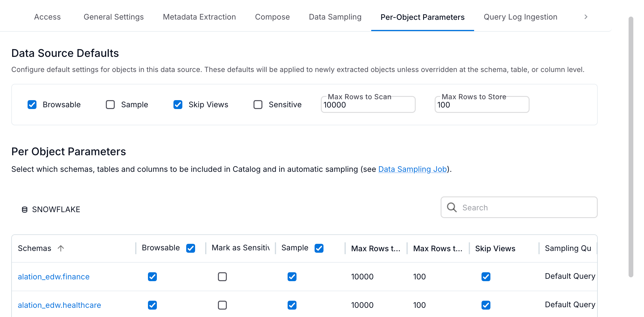
Task: Switch to the Data Sampling tab
Action: 335,17
